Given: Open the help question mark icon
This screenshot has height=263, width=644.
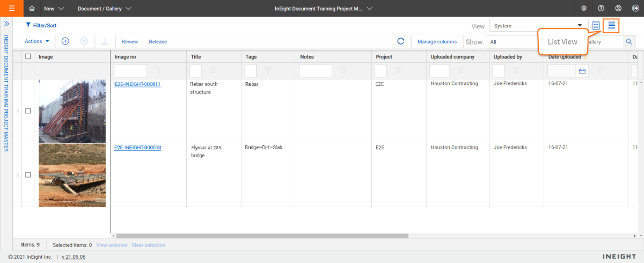Looking at the screenshot, I should click(601, 9).
